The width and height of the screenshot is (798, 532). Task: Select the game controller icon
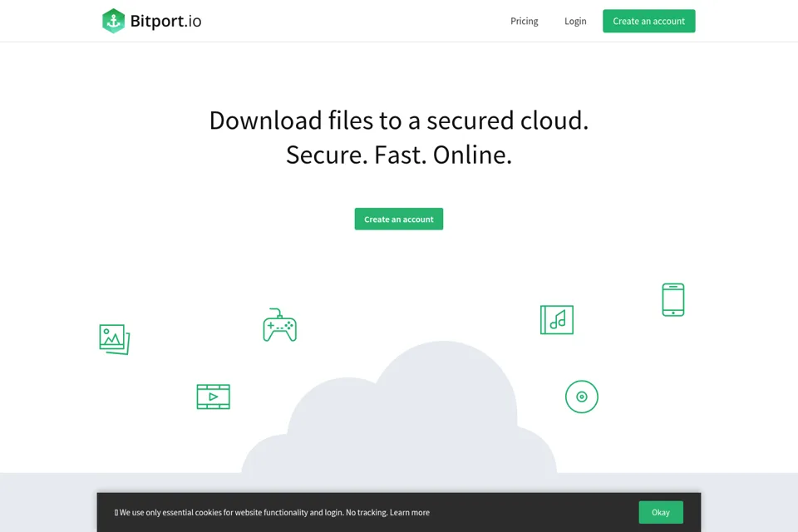pyautogui.click(x=280, y=325)
